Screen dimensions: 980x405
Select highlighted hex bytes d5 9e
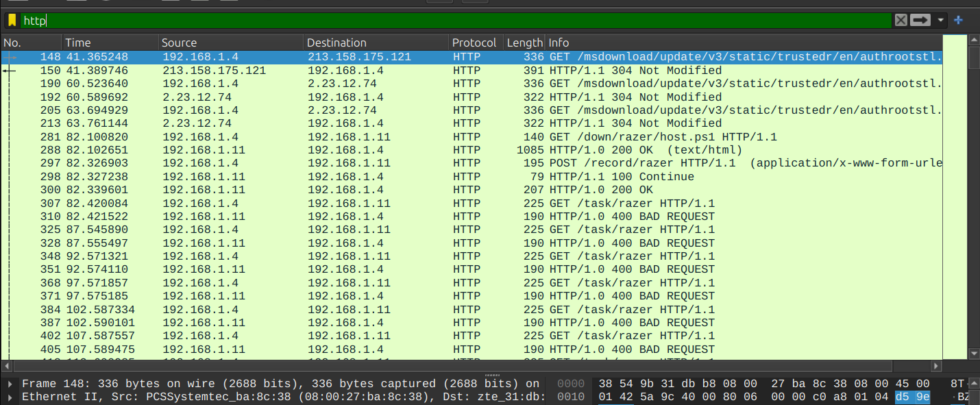tap(912, 397)
